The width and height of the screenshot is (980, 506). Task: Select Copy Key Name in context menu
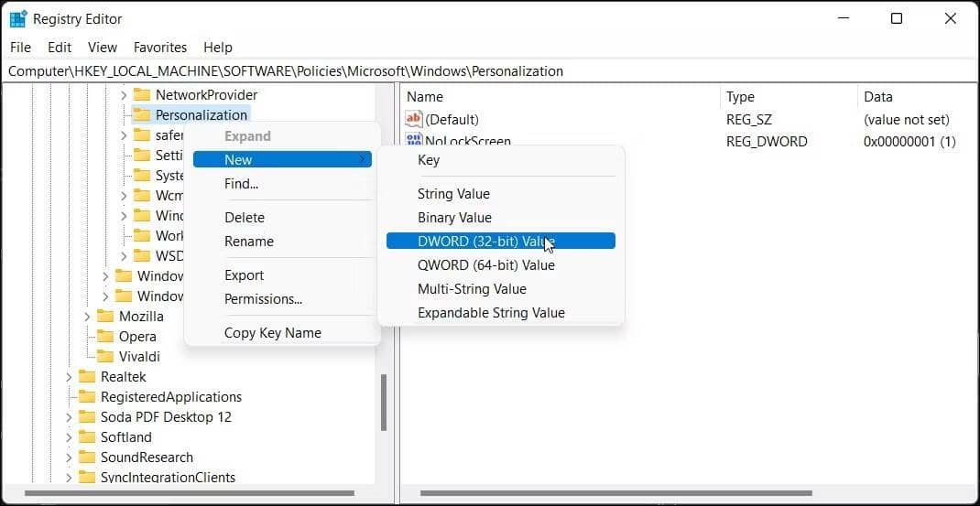[282, 332]
